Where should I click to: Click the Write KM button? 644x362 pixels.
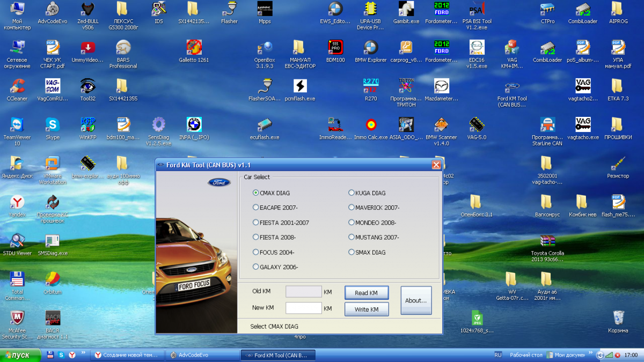367,309
